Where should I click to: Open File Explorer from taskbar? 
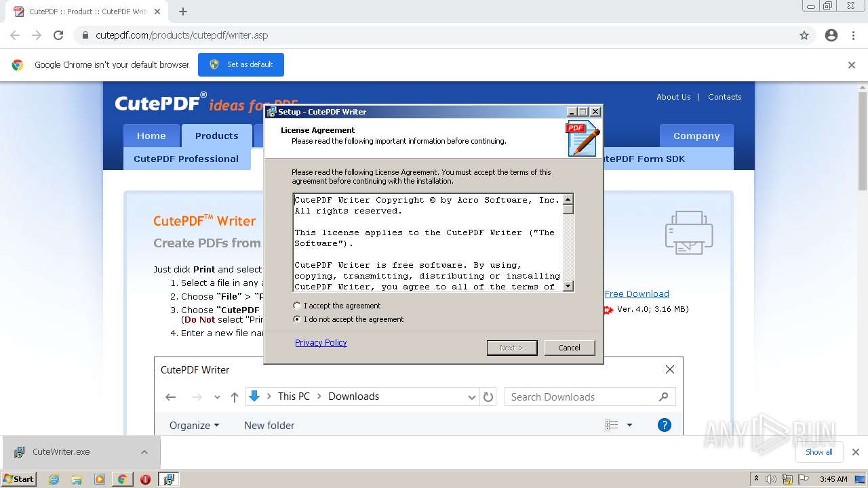[77, 479]
